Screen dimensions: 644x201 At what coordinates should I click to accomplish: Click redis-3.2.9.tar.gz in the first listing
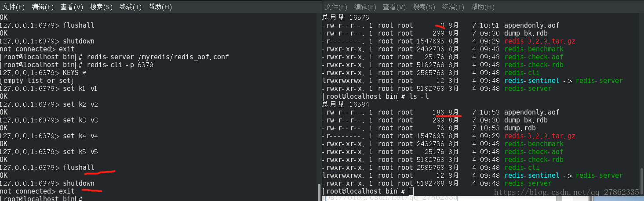tap(540, 41)
